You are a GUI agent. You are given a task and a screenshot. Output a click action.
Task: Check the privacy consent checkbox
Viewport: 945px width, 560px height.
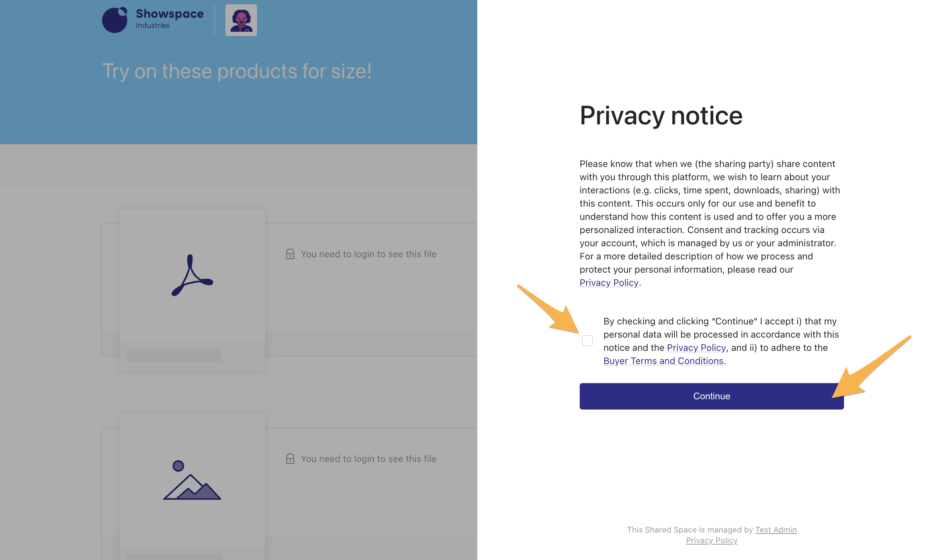pos(587,341)
